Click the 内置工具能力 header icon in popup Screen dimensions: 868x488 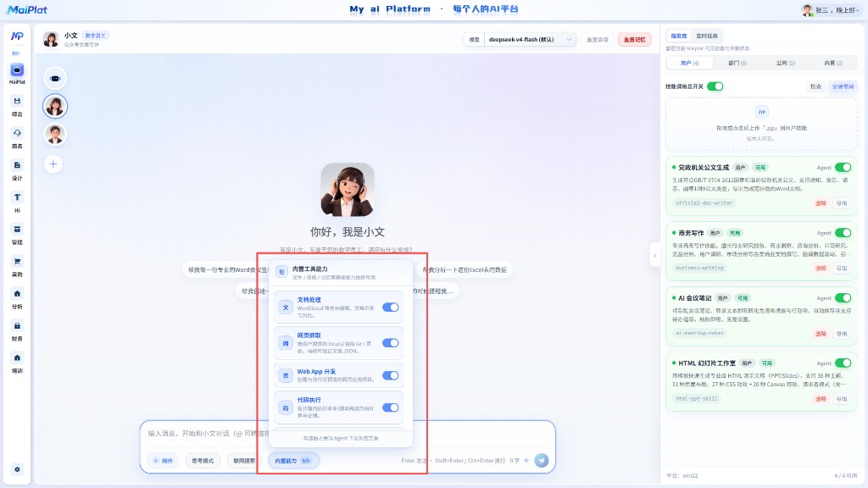point(281,272)
